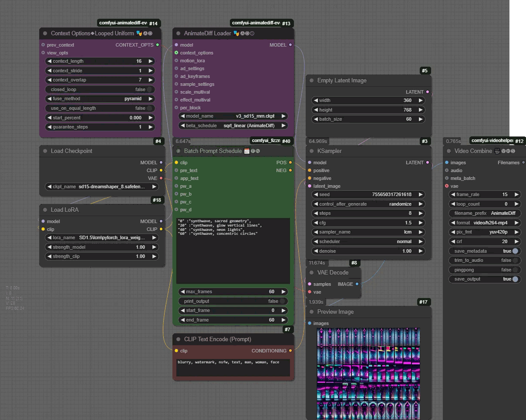Toggle print_output in Batch Prompt Schedule
Image resolution: width=526 pixels, height=420 pixels.
282,301
